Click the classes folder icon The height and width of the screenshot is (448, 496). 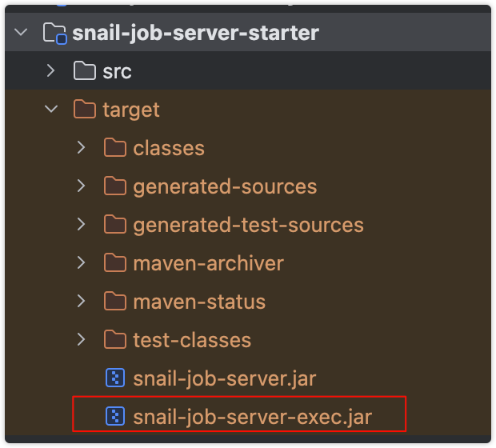[x=114, y=148]
